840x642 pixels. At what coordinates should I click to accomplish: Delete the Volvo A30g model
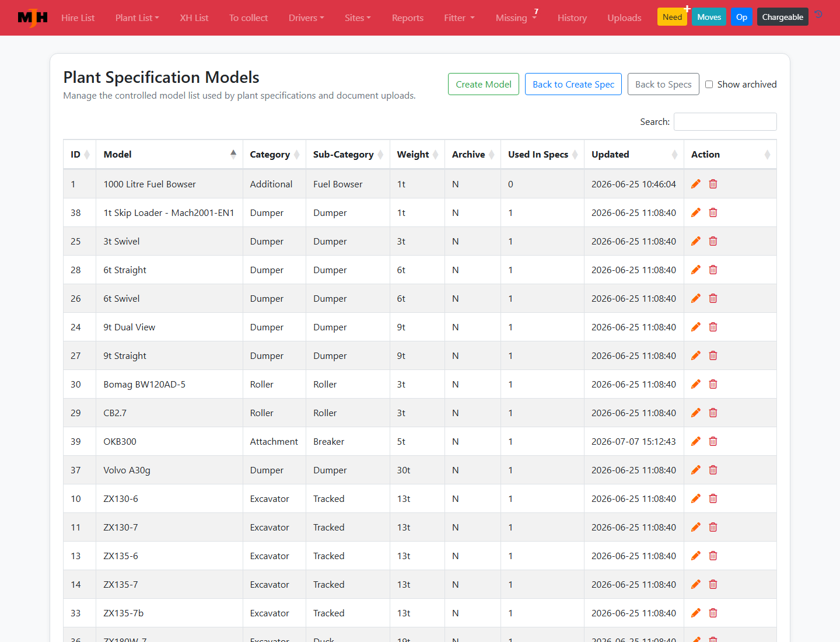713,470
